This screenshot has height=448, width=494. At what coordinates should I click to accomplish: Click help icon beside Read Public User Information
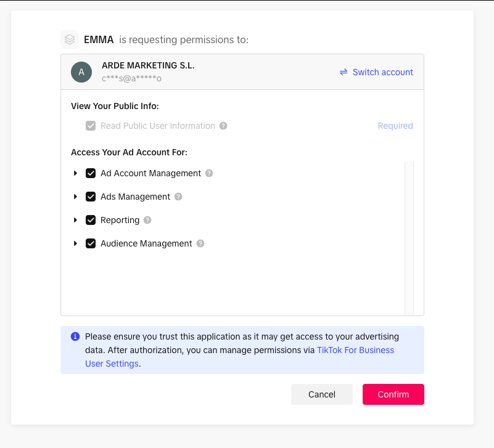tap(223, 126)
